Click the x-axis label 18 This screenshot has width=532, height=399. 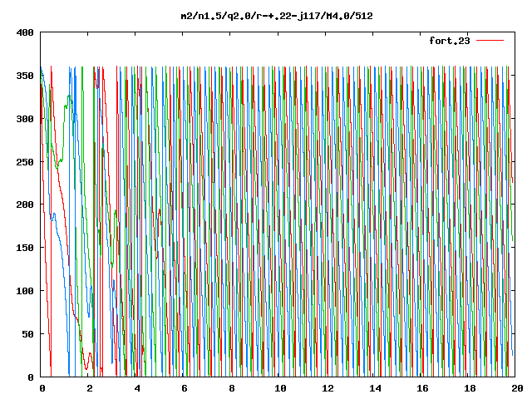click(470, 388)
